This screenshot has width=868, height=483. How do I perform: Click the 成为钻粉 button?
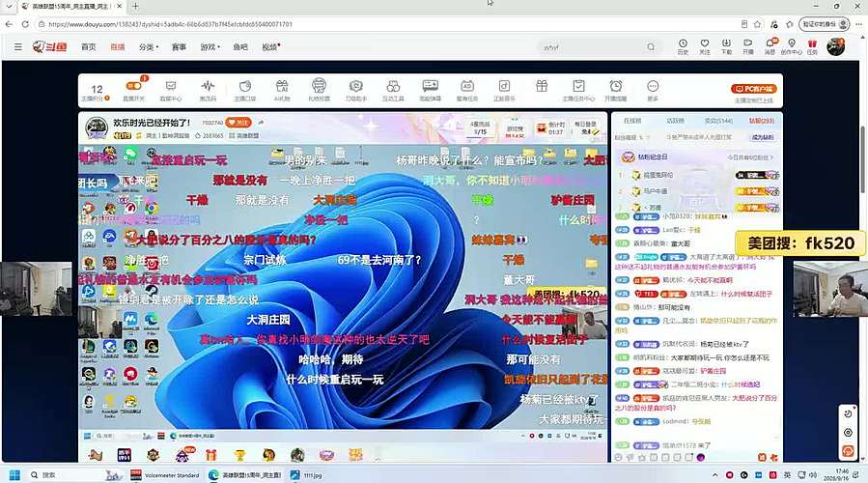pos(762,137)
